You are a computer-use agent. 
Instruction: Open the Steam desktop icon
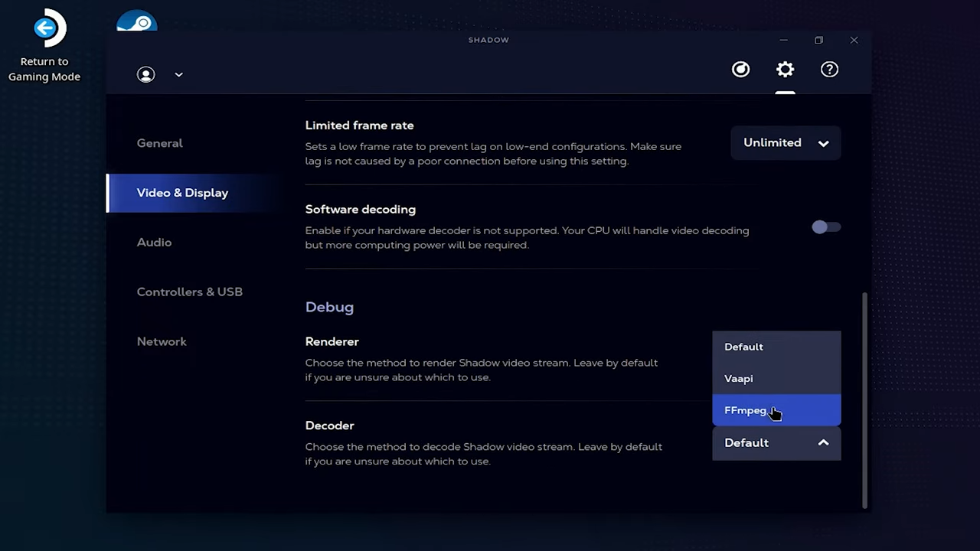[x=137, y=22]
